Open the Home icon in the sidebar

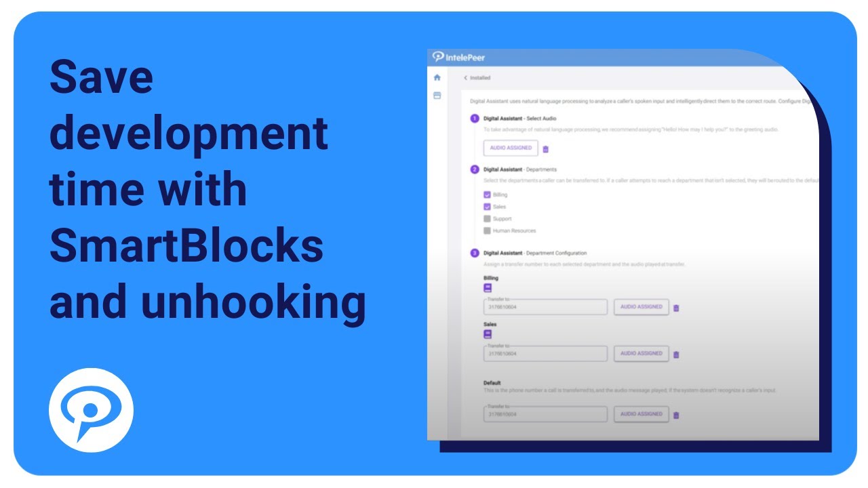437,78
